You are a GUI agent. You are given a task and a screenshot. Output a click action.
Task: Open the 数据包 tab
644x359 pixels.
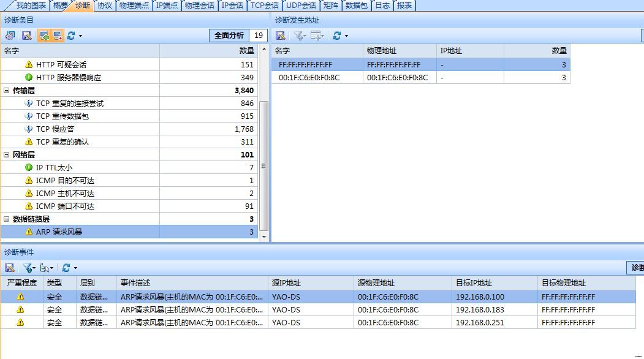(356, 6)
